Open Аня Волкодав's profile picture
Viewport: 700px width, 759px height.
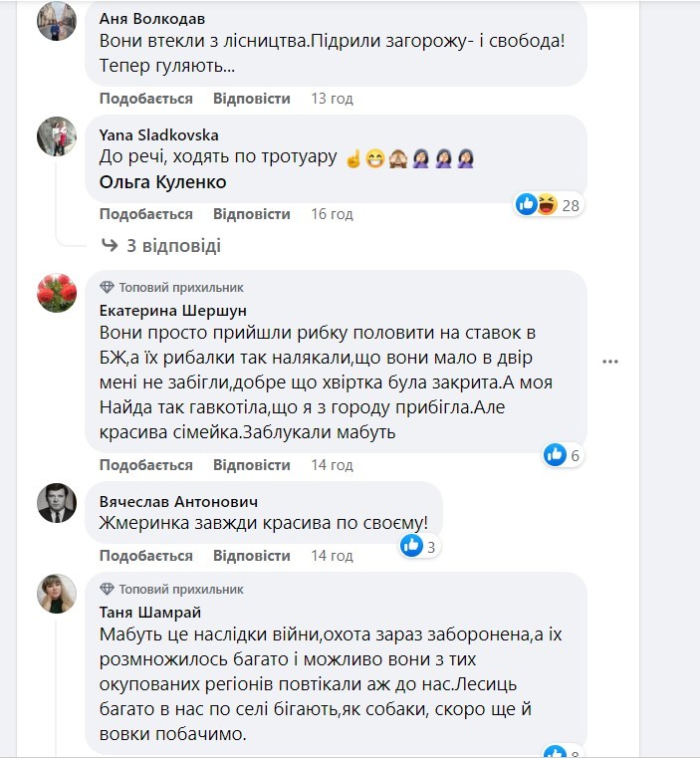point(57,20)
